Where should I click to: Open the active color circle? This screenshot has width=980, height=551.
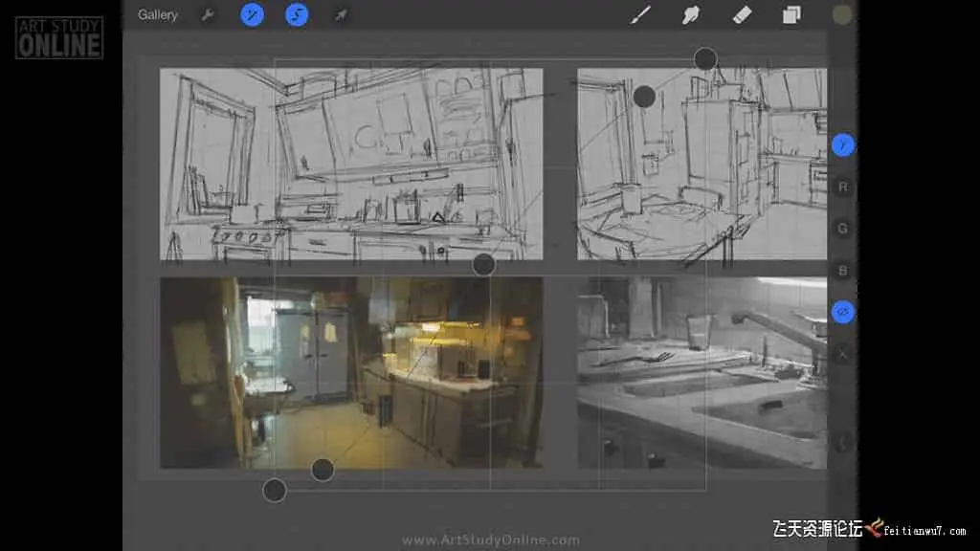(842, 15)
